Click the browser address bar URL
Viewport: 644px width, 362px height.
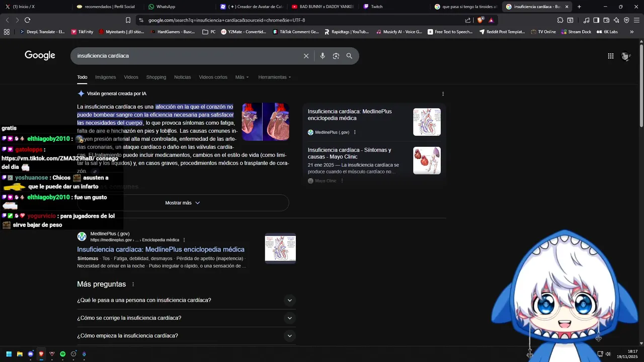coord(226,20)
